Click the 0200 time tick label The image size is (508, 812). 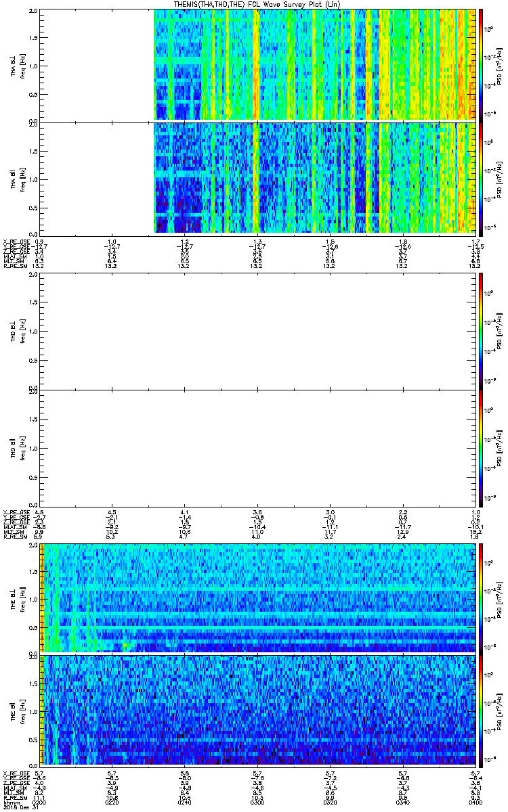[39, 801]
